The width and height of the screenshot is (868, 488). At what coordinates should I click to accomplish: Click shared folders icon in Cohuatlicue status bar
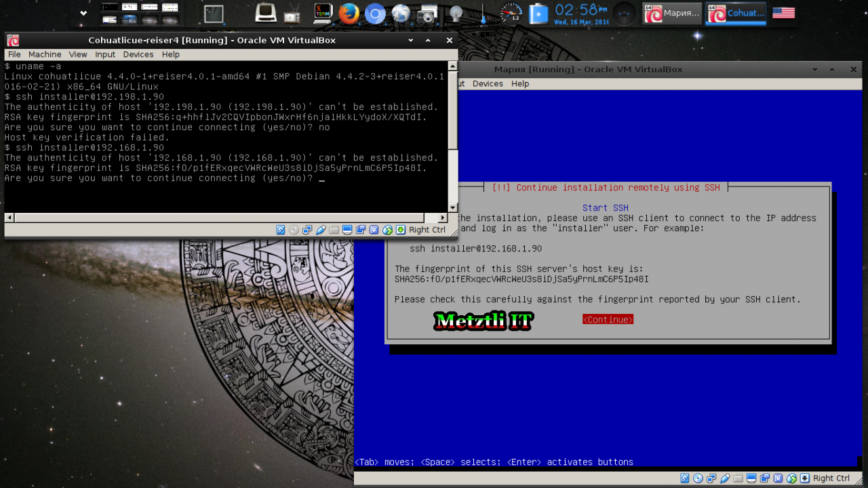(x=334, y=230)
